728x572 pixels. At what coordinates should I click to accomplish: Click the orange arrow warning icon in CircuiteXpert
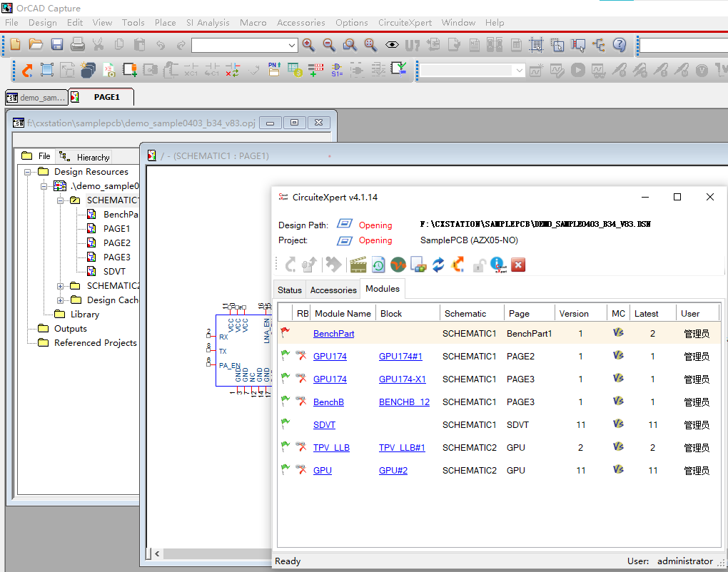pyautogui.click(x=457, y=265)
